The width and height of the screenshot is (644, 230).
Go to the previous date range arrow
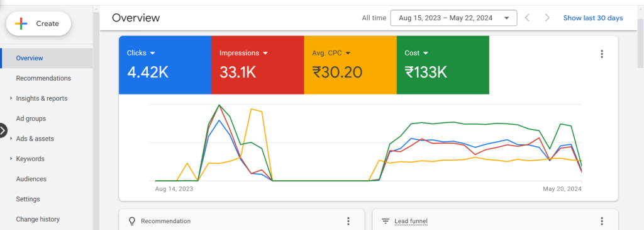click(x=528, y=18)
